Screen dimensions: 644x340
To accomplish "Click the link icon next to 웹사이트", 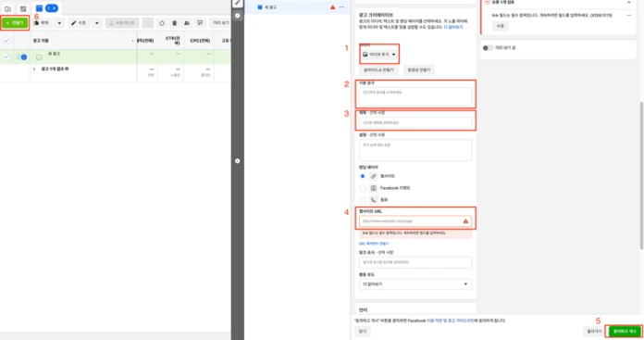I will (x=373, y=176).
